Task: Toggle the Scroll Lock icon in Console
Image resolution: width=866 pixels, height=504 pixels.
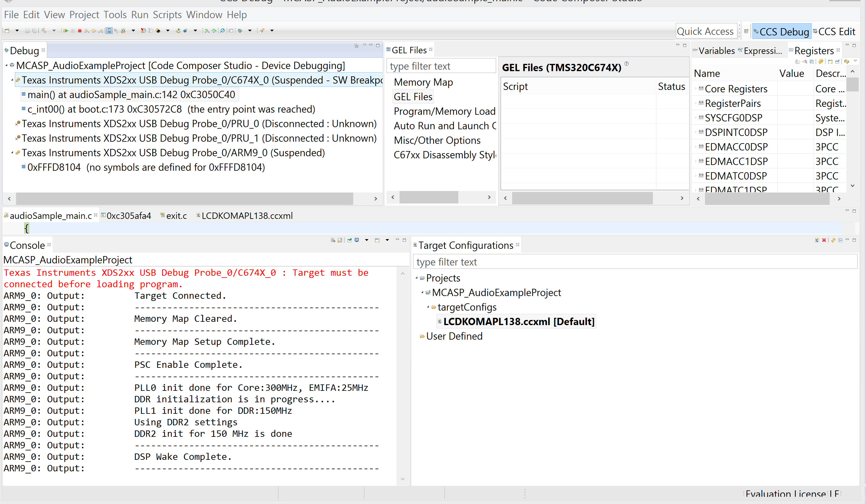Action: [340, 240]
